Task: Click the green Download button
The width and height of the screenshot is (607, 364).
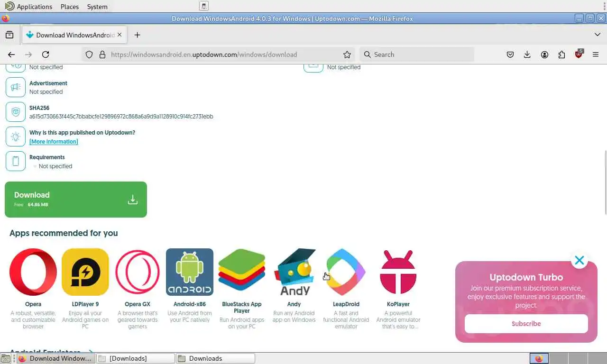Action: 76,200
